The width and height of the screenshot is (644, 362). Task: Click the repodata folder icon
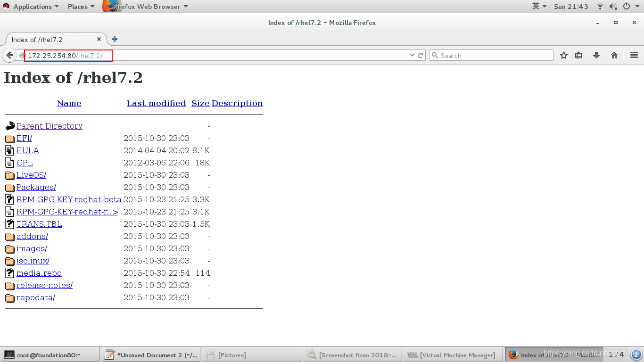click(x=10, y=298)
